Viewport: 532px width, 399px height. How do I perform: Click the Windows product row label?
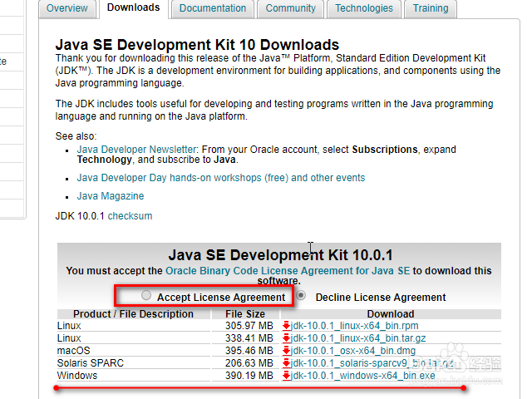(77, 376)
